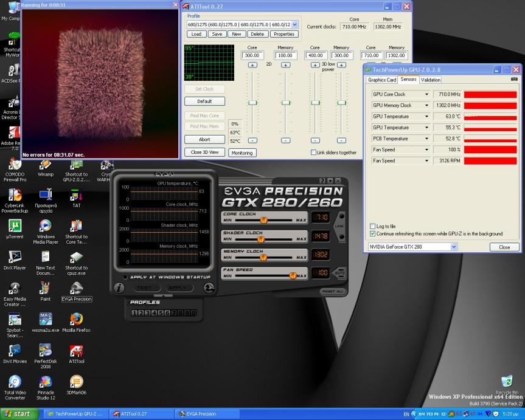The image size is (525, 420).
Task: Select the Spybot Search desktop icon
Action: 15,325
